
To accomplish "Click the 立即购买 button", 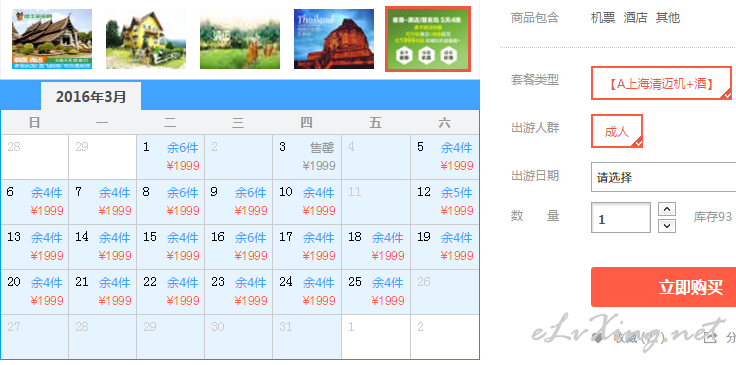I will tap(663, 287).
